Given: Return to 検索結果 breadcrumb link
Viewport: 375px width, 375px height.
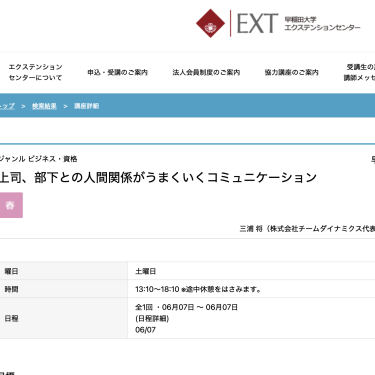Looking at the screenshot, I should click(44, 106).
